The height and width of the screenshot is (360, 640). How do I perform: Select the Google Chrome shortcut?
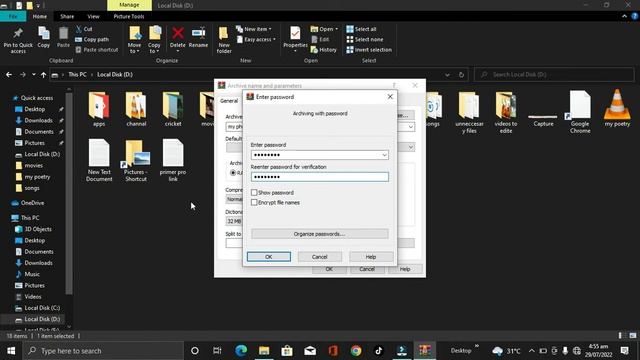[580, 112]
